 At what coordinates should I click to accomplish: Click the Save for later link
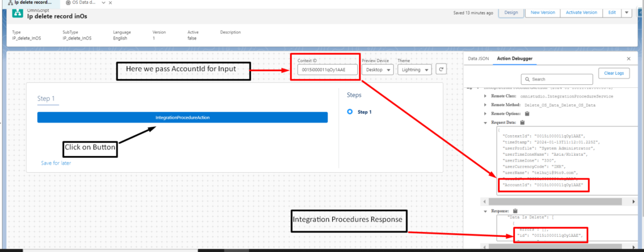(56, 163)
